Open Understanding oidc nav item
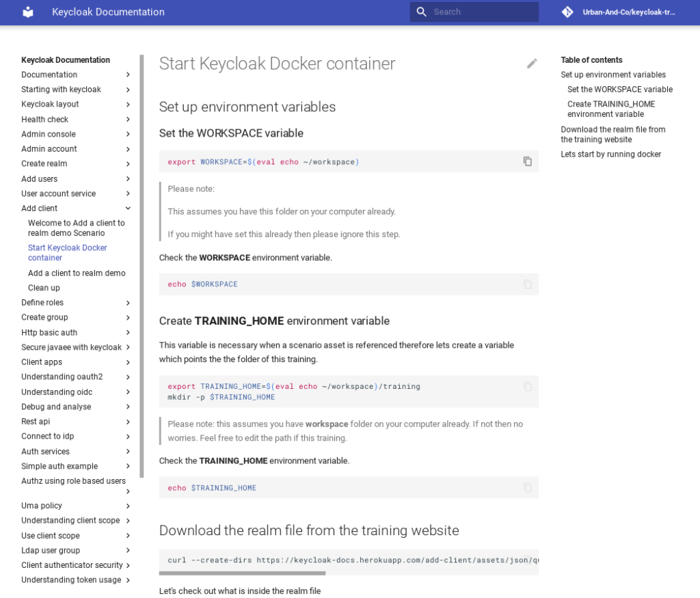The image size is (700, 598). pyautogui.click(x=57, y=392)
